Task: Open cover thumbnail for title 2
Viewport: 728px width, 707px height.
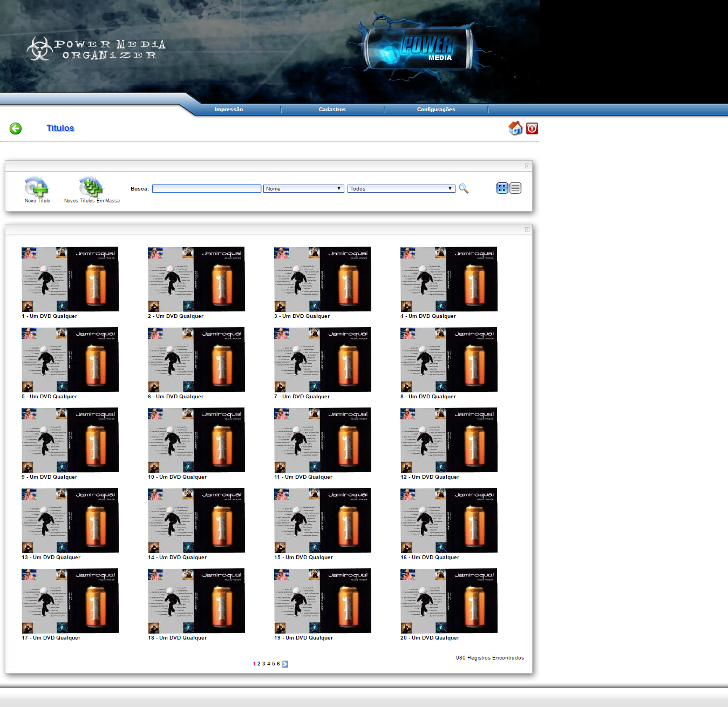Action: pyautogui.click(x=196, y=279)
